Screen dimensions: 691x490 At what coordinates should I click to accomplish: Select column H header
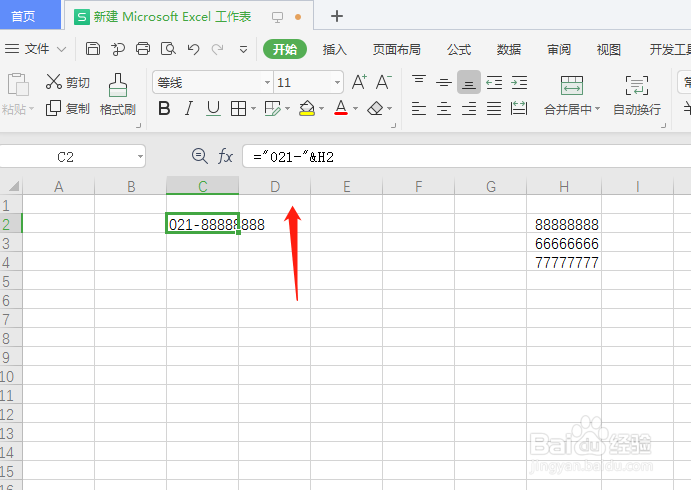[x=564, y=186]
